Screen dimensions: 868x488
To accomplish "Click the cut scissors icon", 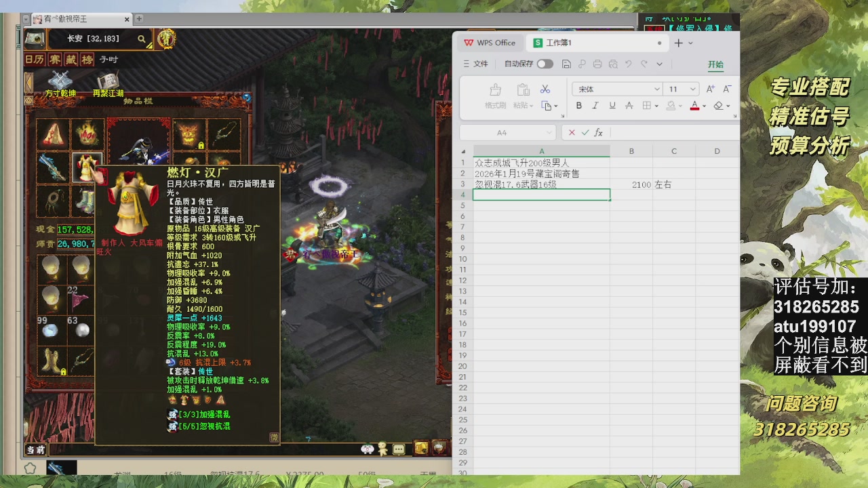I will coord(545,89).
